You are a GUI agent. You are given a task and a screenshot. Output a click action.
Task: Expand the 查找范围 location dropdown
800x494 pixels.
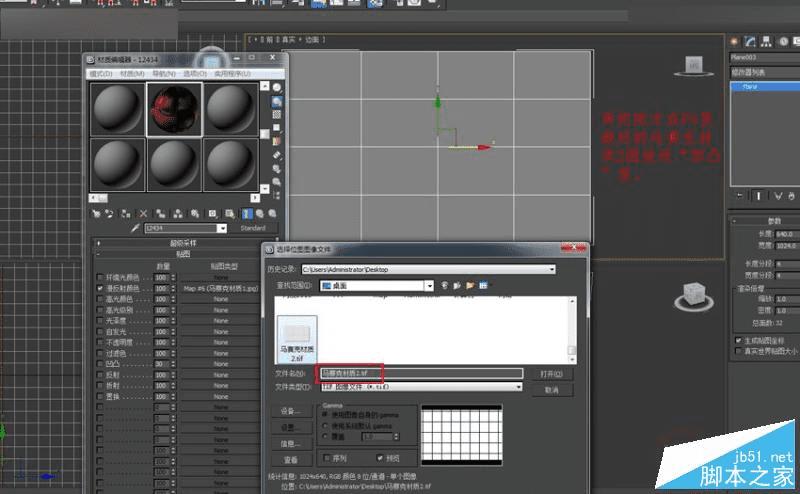click(x=429, y=285)
